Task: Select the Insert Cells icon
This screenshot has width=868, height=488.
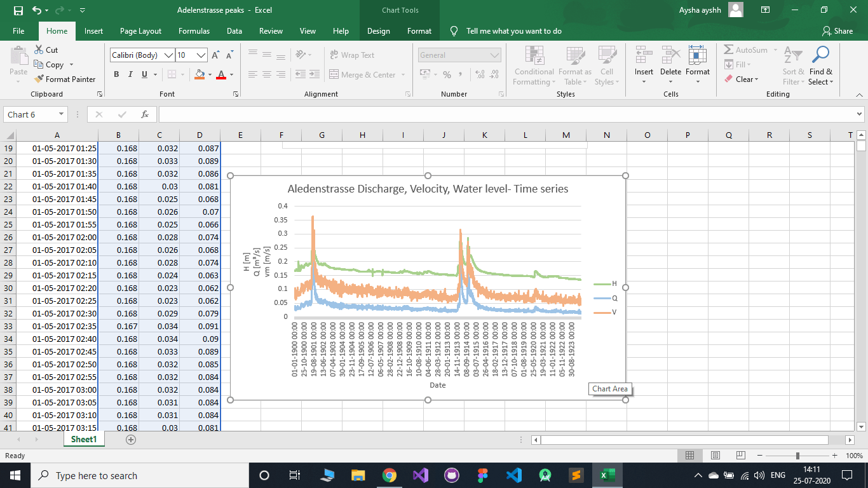Action: pos(644,60)
